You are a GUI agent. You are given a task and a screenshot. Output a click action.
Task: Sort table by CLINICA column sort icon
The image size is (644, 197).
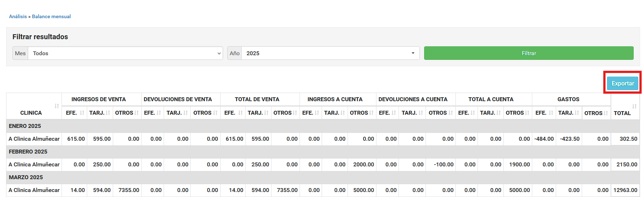click(57, 106)
